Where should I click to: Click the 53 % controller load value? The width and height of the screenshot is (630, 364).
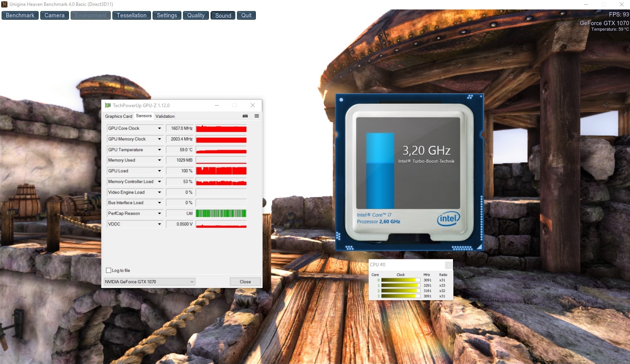click(180, 182)
